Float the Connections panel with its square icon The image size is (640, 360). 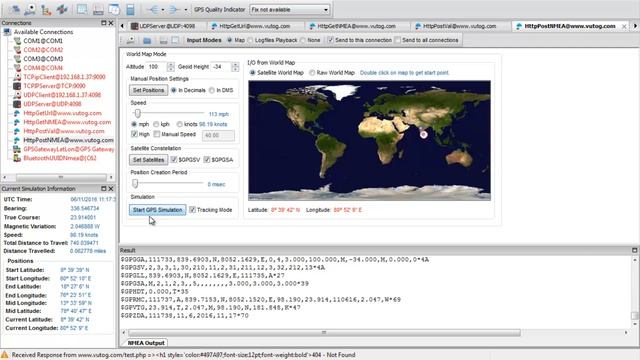click(x=104, y=23)
